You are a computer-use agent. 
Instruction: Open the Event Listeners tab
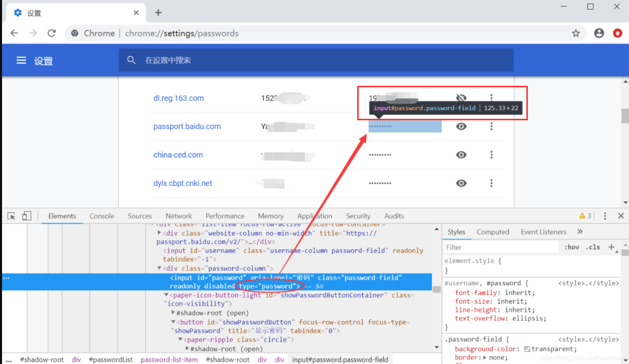tap(544, 231)
